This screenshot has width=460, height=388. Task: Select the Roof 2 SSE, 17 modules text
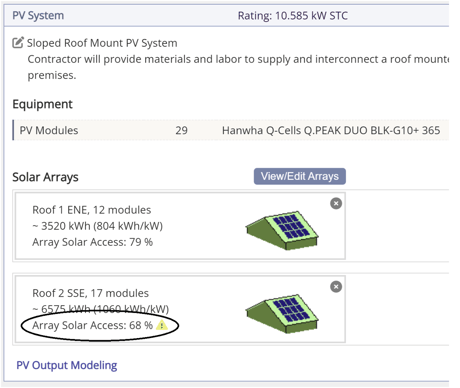[x=90, y=293]
